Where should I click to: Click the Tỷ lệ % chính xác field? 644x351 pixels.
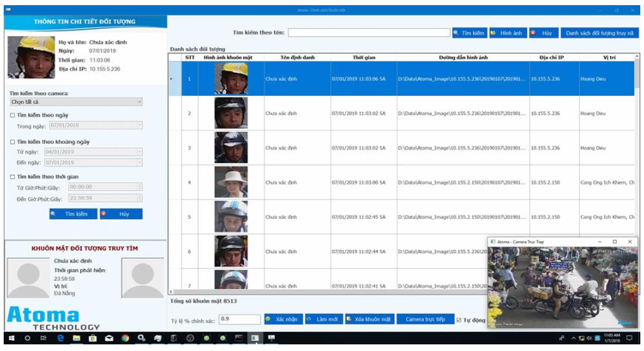click(x=239, y=319)
